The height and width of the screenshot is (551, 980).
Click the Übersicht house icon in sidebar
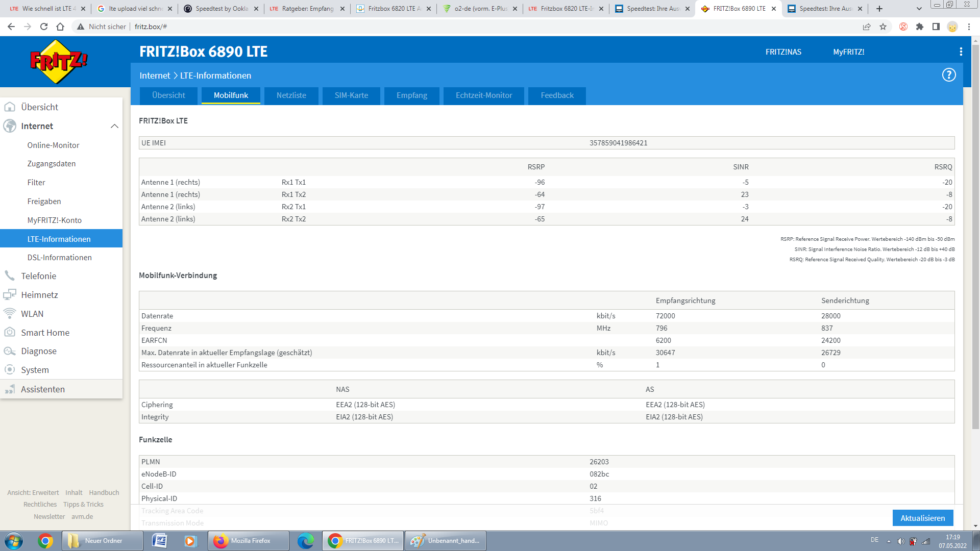(10, 107)
